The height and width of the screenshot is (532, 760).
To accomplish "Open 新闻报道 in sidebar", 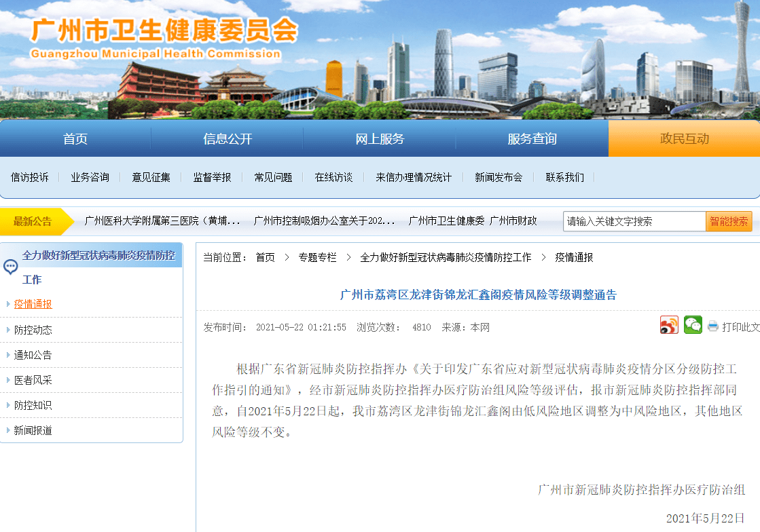I will coord(33,431).
